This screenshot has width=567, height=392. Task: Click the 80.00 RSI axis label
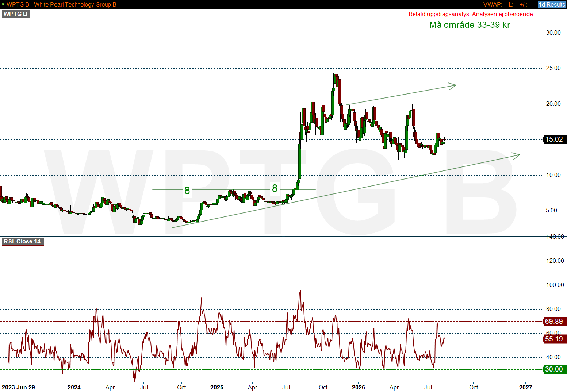click(553, 309)
